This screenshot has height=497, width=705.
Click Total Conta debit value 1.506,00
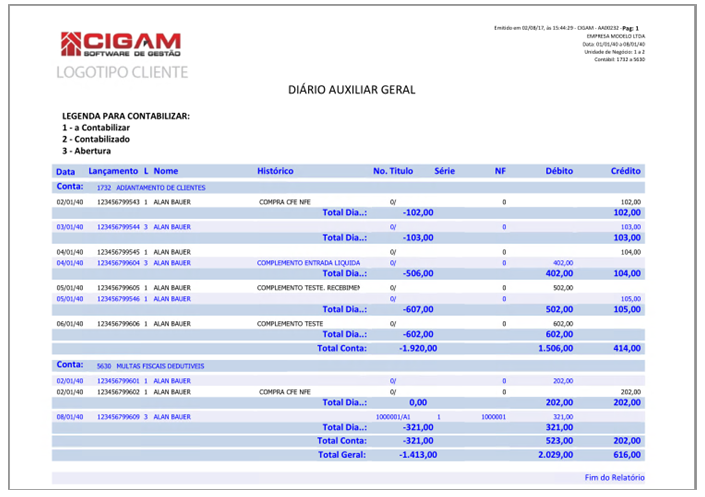tap(556, 348)
